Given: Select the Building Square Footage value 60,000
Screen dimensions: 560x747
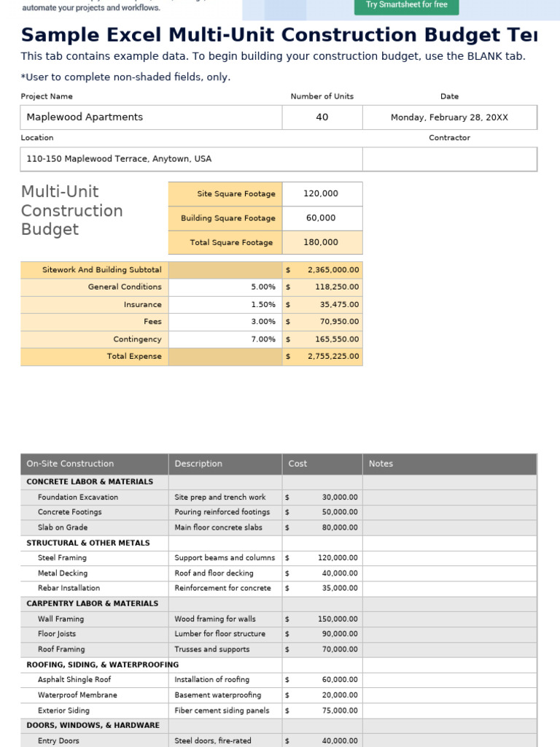Looking at the screenshot, I should (x=322, y=218).
